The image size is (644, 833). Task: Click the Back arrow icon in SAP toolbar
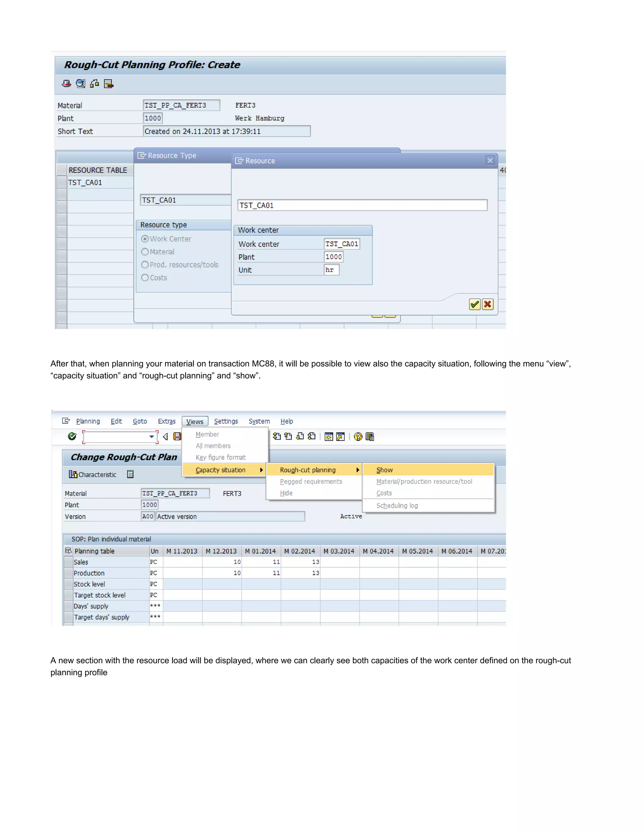(166, 436)
